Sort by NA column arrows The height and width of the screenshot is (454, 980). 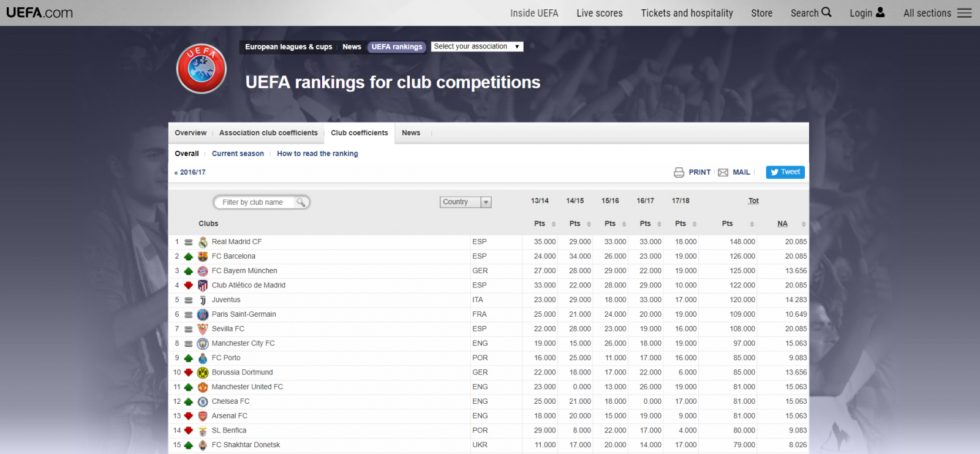[x=804, y=224]
